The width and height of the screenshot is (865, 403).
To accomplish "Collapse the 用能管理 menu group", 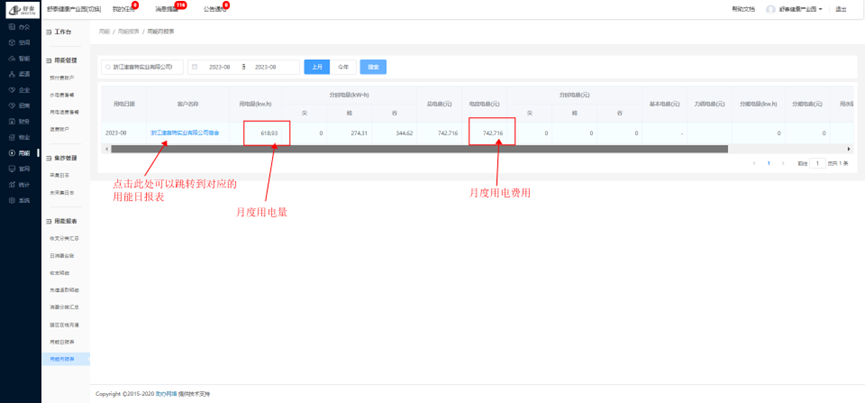I will point(62,60).
